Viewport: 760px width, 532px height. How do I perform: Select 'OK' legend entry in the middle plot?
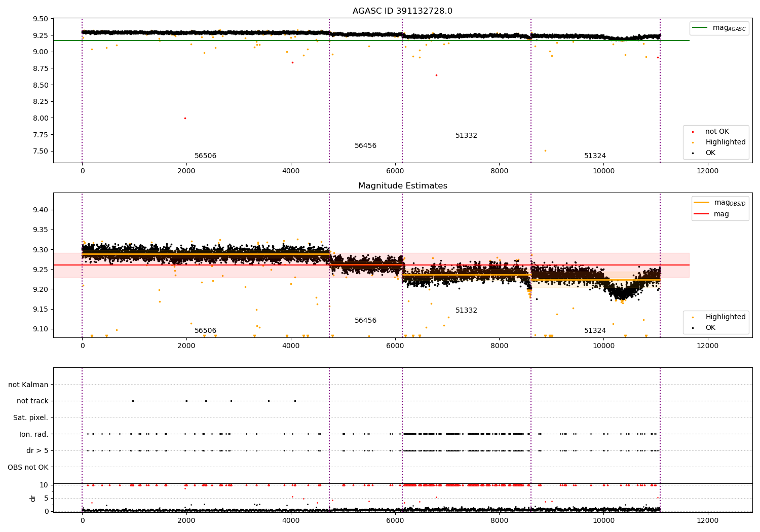(710, 328)
